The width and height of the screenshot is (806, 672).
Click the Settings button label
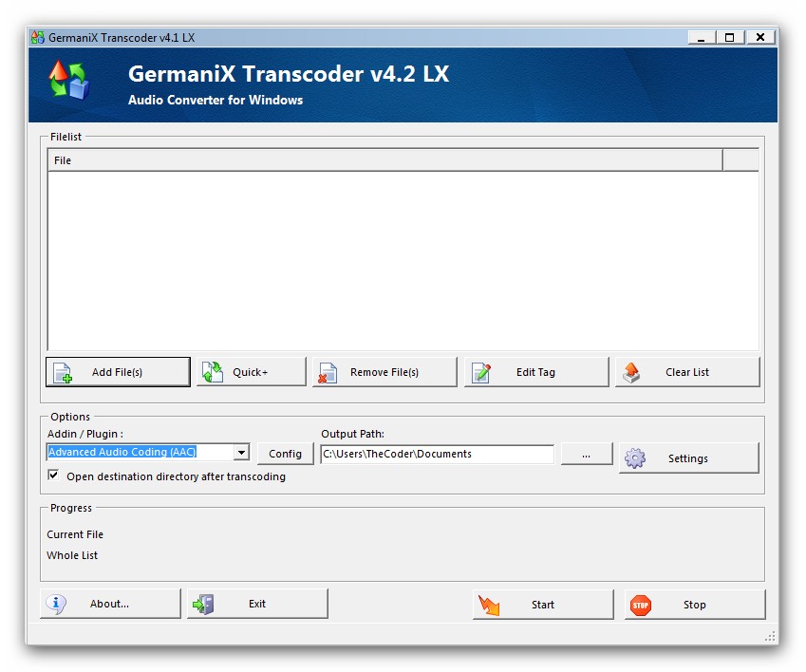coord(687,458)
